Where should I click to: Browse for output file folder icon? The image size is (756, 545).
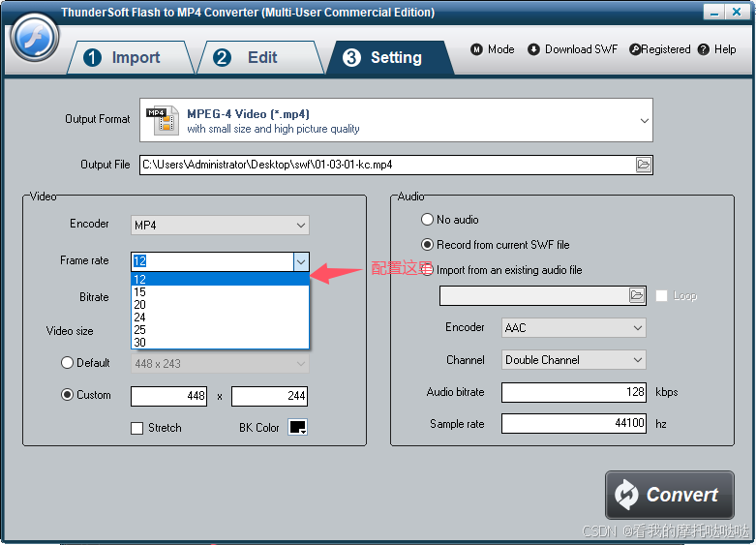pyautogui.click(x=644, y=165)
